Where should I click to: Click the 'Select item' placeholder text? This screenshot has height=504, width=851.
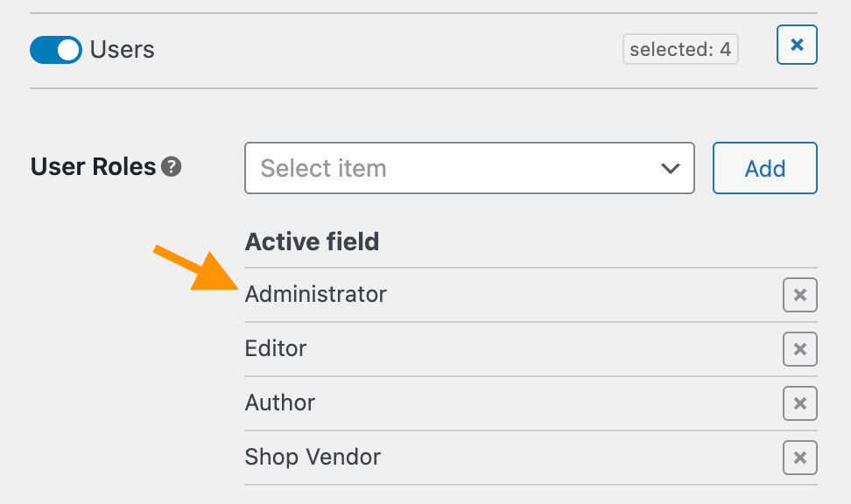[324, 168]
